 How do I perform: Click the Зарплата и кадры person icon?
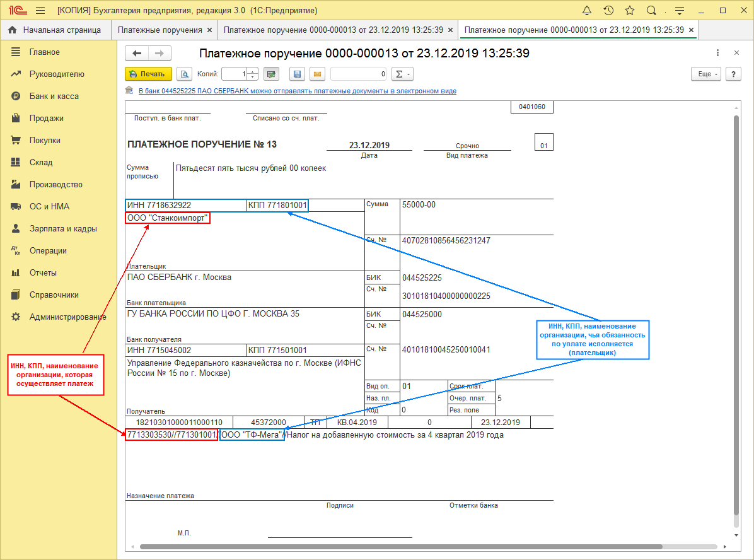[x=16, y=228]
